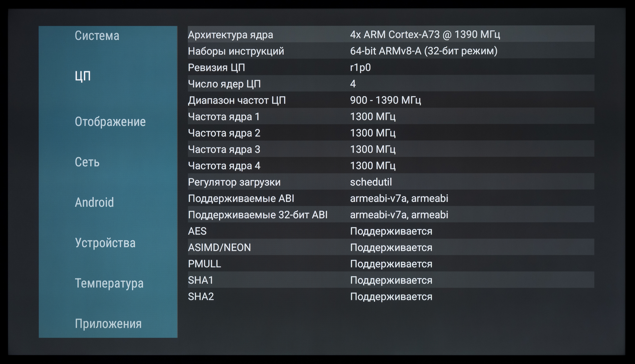635x364 pixels.
Task: Click the AES support row
Action: pyautogui.click(x=391, y=231)
